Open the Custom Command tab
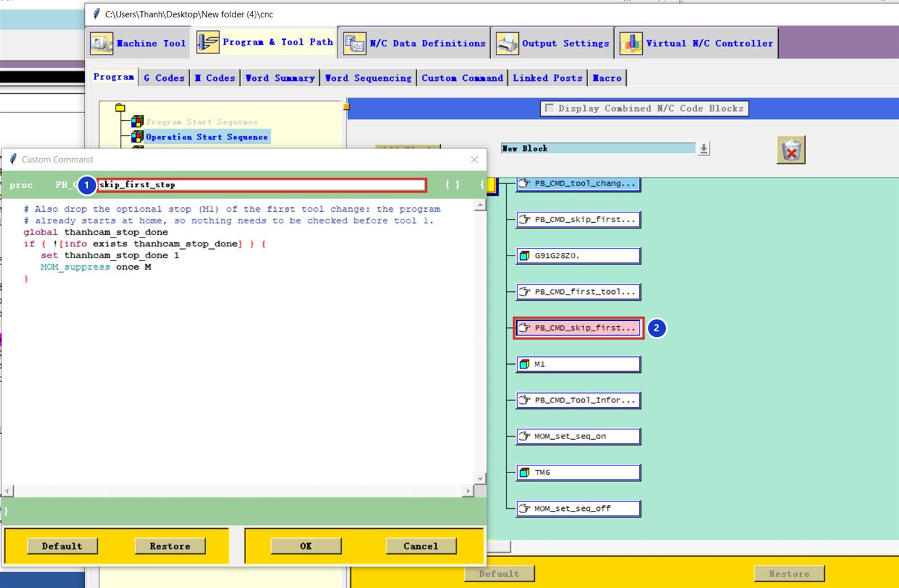Viewport: 899px width, 588px height. click(462, 78)
